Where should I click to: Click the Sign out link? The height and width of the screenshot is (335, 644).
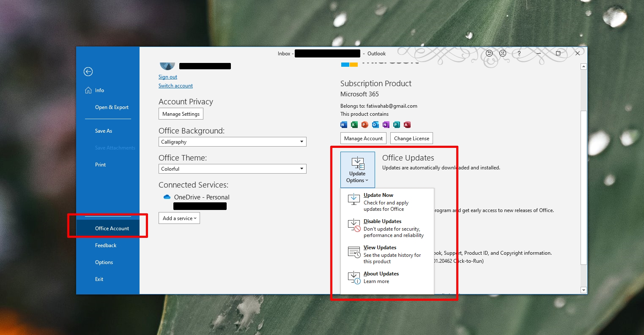point(167,76)
